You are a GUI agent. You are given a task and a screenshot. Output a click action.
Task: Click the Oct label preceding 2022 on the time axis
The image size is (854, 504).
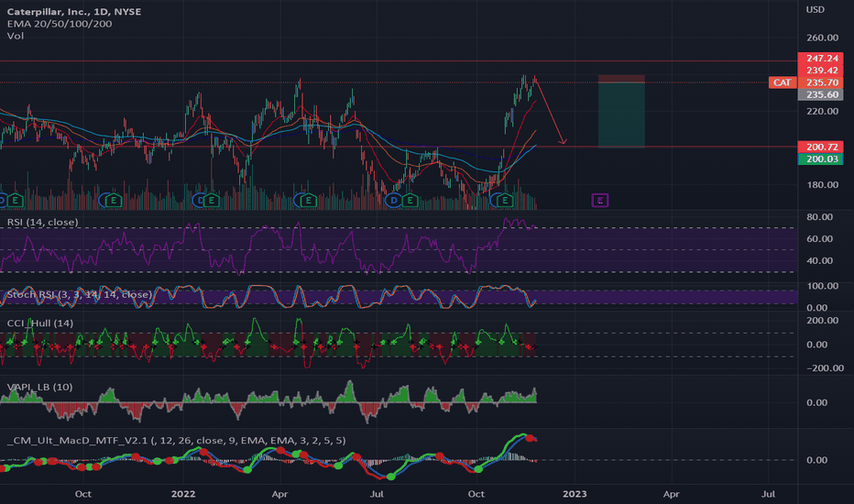[x=82, y=494]
